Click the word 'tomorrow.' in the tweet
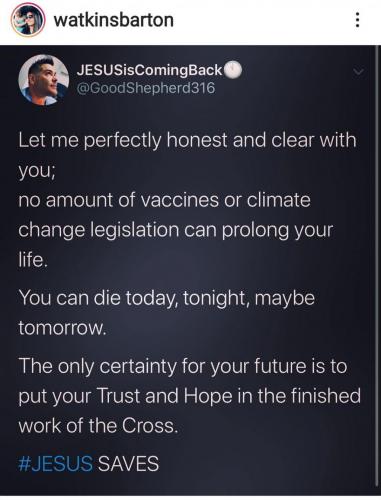The image size is (381, 500). pyautogui.click(x=62, y=328)
